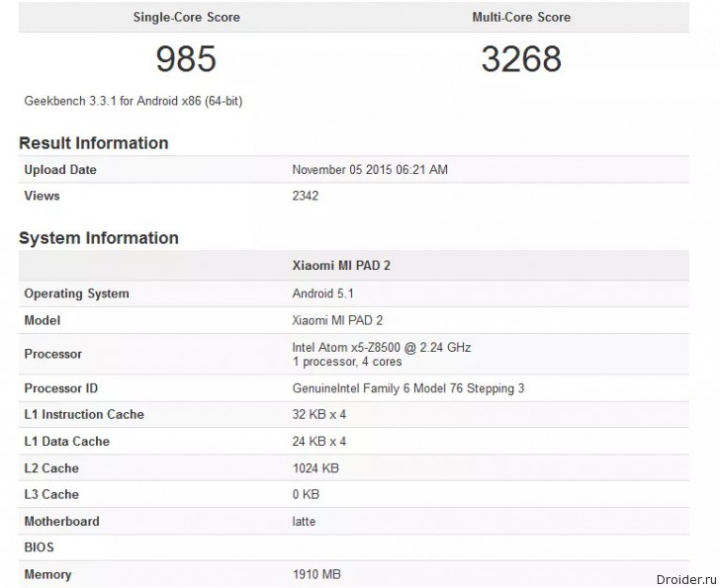Select the 1024 KB value
This screenshot has width=720, height=588.
pos(315,468)
